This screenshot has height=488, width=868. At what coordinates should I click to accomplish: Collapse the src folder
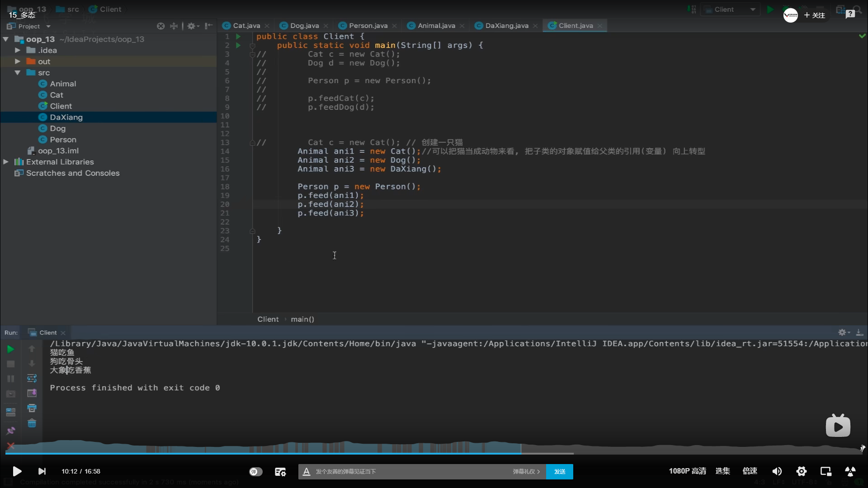(17, 73)
